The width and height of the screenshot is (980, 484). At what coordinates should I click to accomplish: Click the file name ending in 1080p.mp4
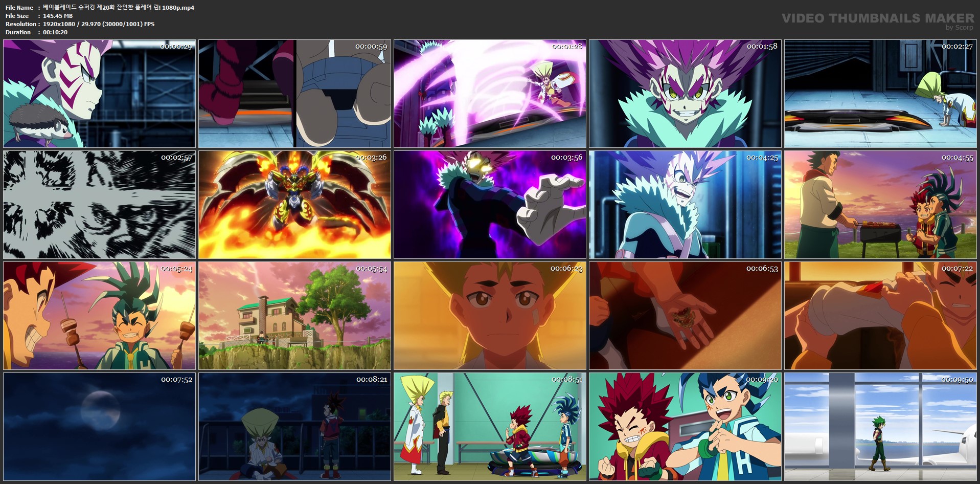click(119, 8)
